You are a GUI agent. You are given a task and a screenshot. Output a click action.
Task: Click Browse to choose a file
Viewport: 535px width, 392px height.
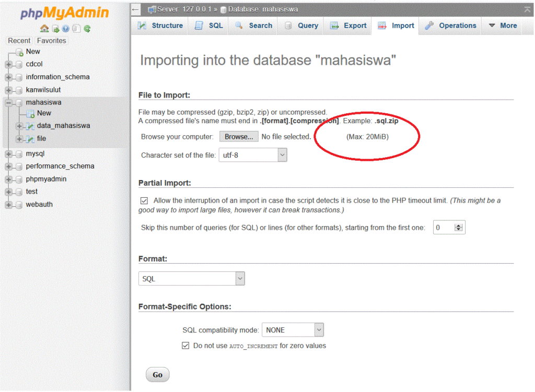click(x=238, y=136)
